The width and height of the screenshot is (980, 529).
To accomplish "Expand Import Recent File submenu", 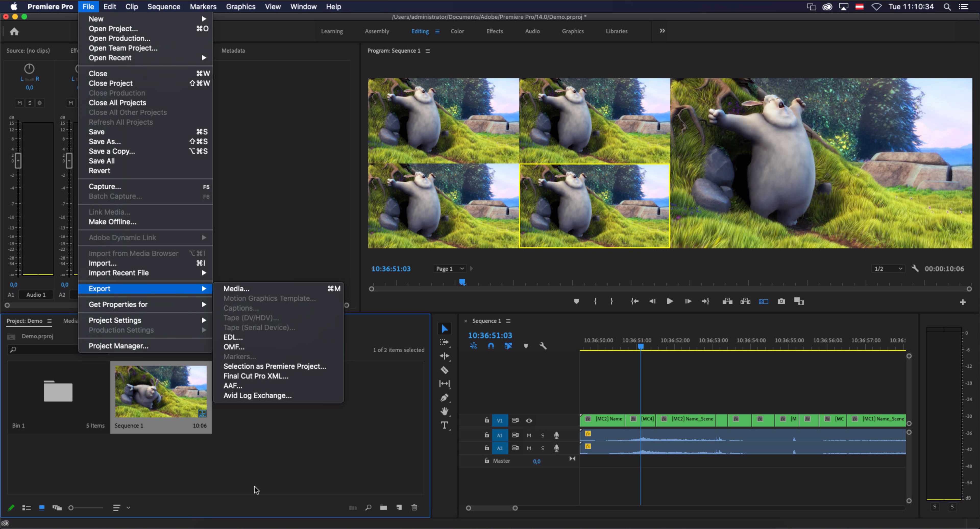I will (x=145, y=273).
